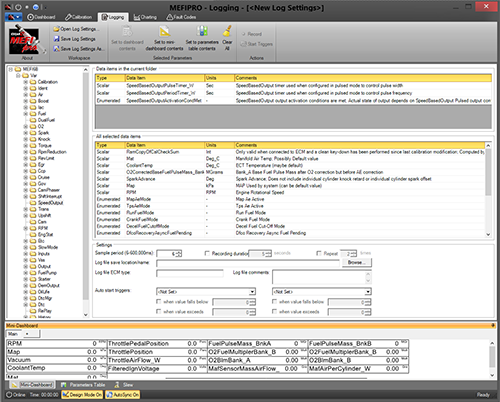
Task: Expand the Fuel tree folder
Action: coord(25,114)
